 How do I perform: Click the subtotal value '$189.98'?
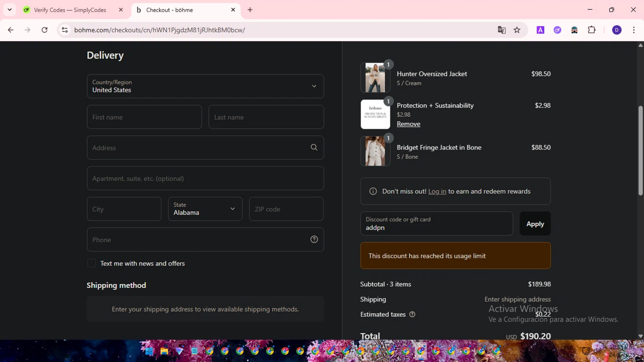539,284
